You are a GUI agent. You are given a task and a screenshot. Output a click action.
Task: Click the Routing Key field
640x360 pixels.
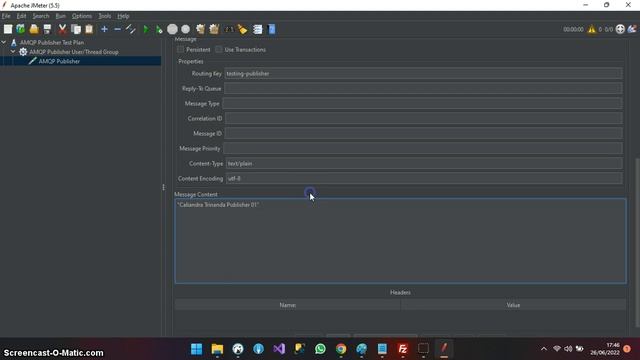(x=423, y=73)
